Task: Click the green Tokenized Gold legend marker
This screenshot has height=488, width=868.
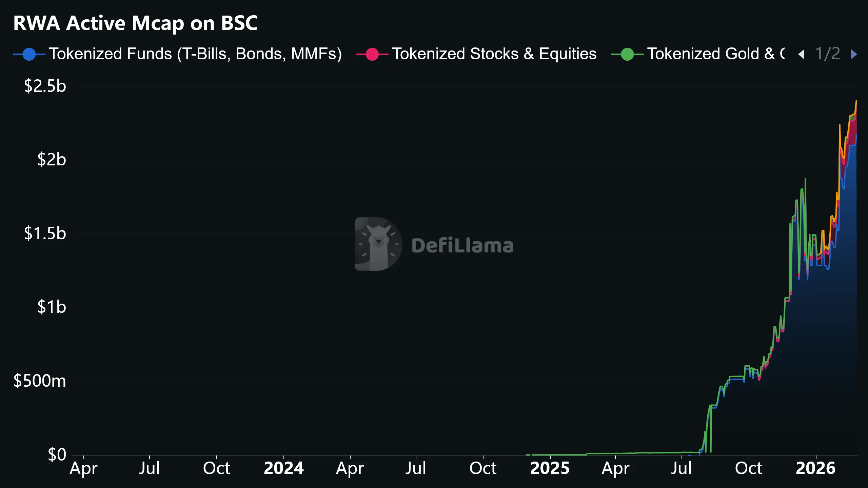Action: pos(627,54)
